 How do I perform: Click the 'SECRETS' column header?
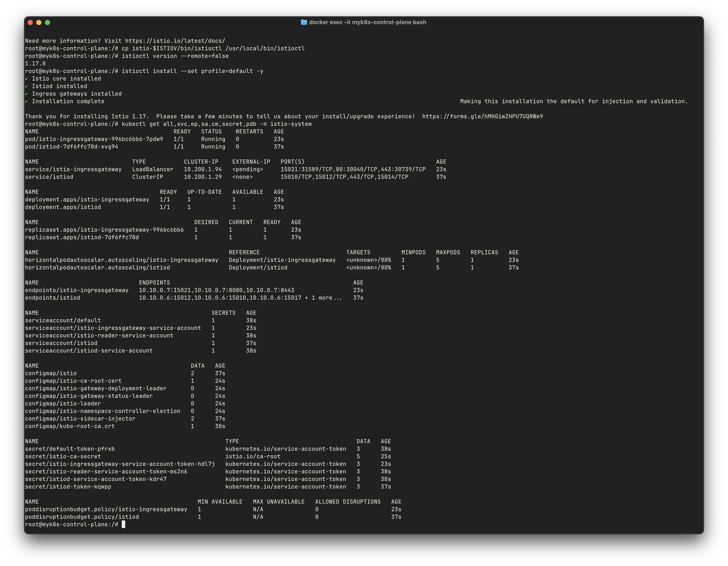click(223, 313)
